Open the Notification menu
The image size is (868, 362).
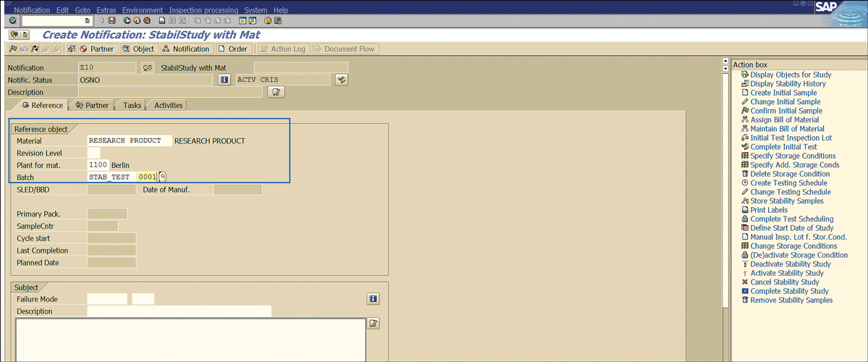(32, 10)
